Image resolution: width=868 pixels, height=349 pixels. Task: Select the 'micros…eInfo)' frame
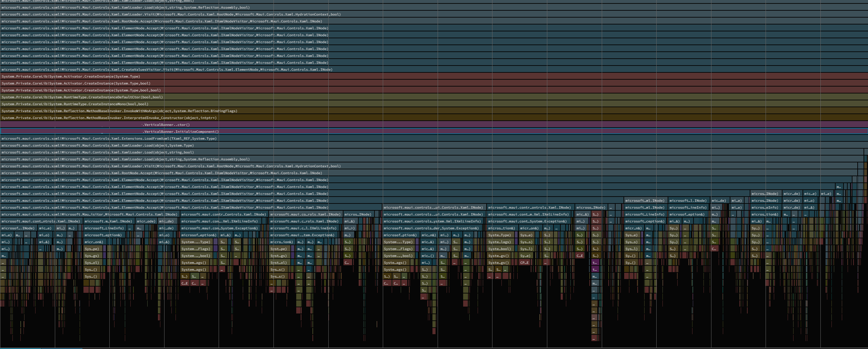coord(765,207)
